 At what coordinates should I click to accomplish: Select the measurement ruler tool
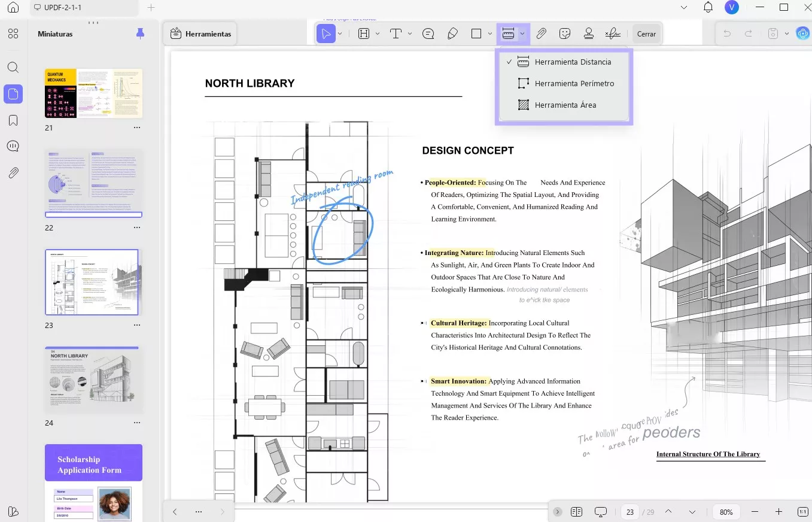(x=508, y=34)
